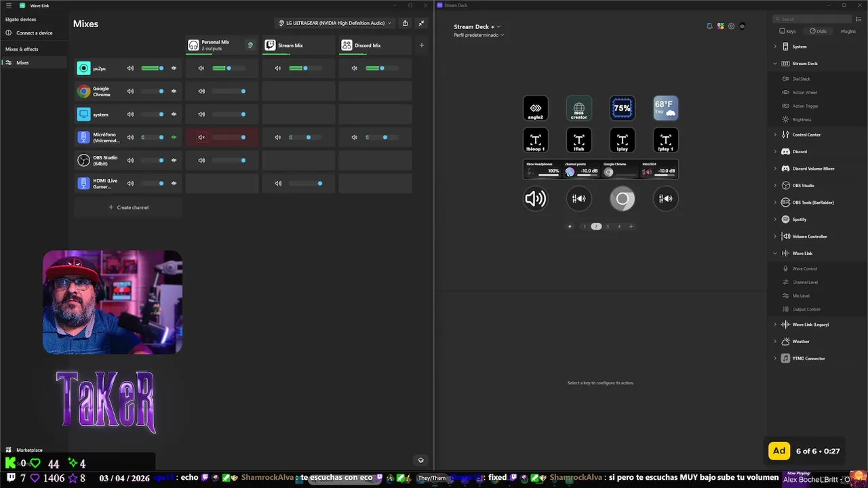
Task: Select the Google Chrome dial
Action: click(623, 199)
